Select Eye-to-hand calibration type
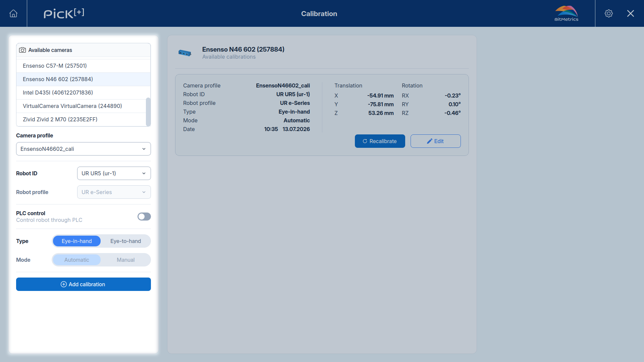 coord(126,241)
